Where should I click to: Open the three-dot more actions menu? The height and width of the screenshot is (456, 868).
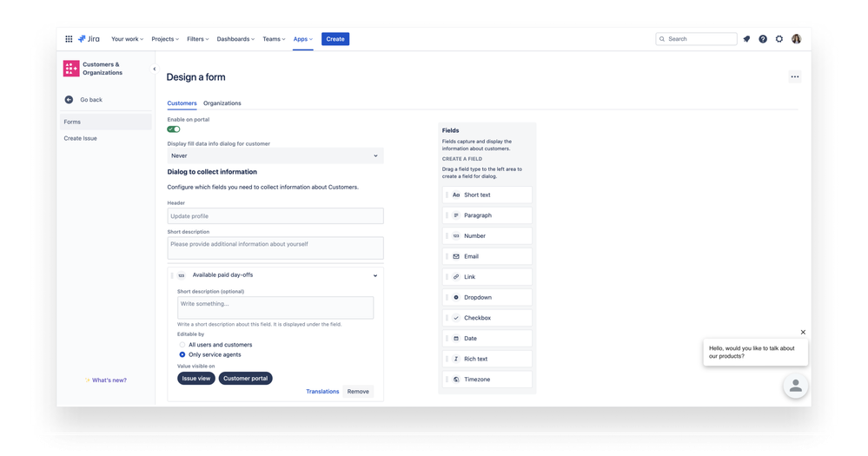click(794, 77)
